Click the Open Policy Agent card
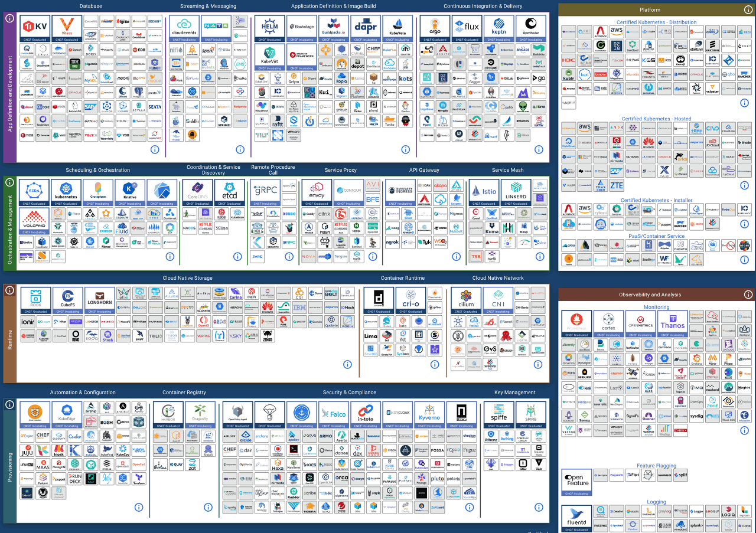Viewport: 756px width, 533px height. point(238,415)
